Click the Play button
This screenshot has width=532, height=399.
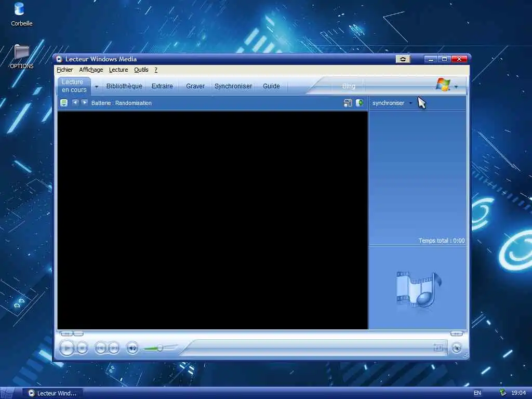[67, 348]
